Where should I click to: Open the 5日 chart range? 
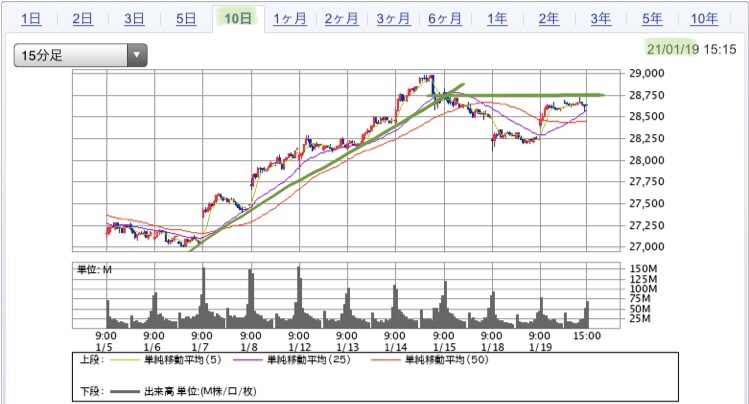coord(186,19)
